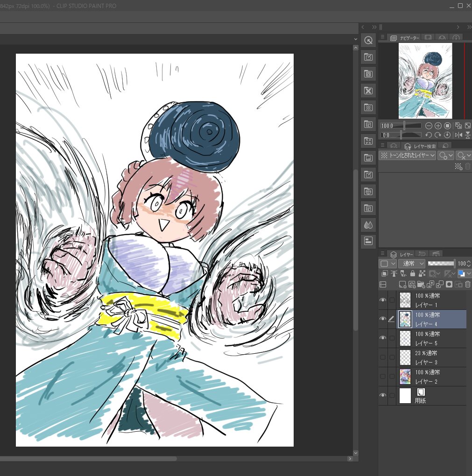This screenshot has width=472, height=476.
Task: Hide レイヤー 1 using its eye icon
Action: click(x=383, y=300)
